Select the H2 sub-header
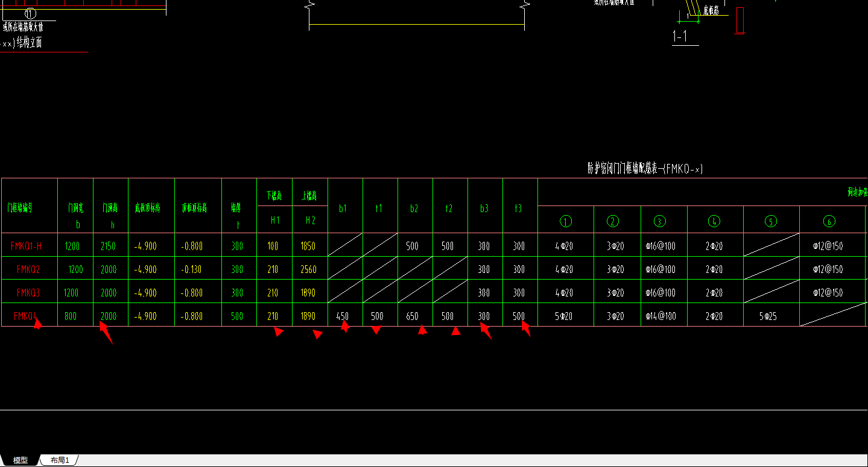This screenshot has width=868, height=467. tap(311, 221)
